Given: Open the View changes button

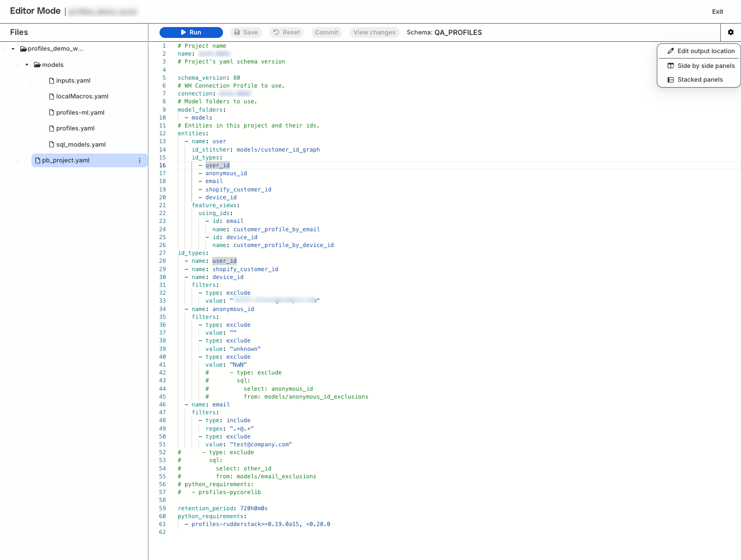Looking at the screenshot, I should click(374, 32).
